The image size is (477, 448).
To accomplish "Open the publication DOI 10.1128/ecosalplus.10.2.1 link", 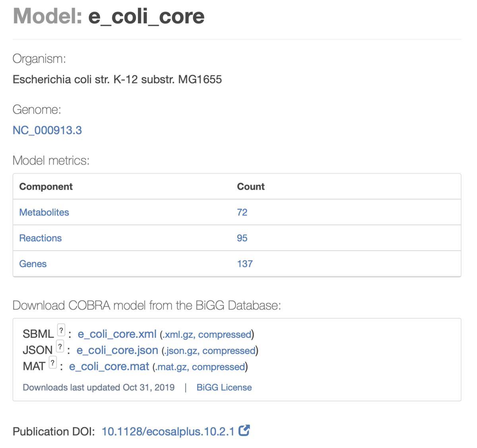I will (168, 432).
